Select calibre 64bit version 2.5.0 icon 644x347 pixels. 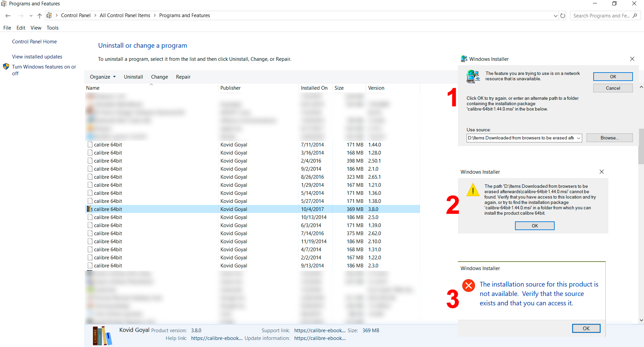90,217
